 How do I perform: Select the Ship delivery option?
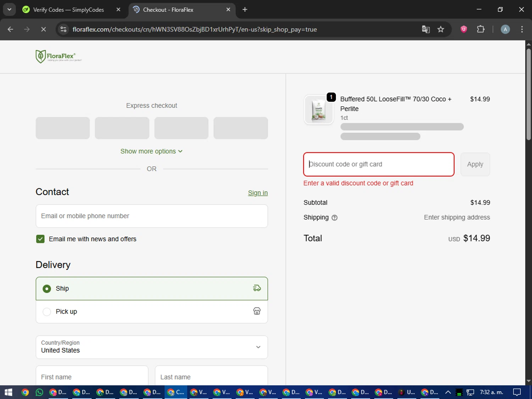pos(152,289)
